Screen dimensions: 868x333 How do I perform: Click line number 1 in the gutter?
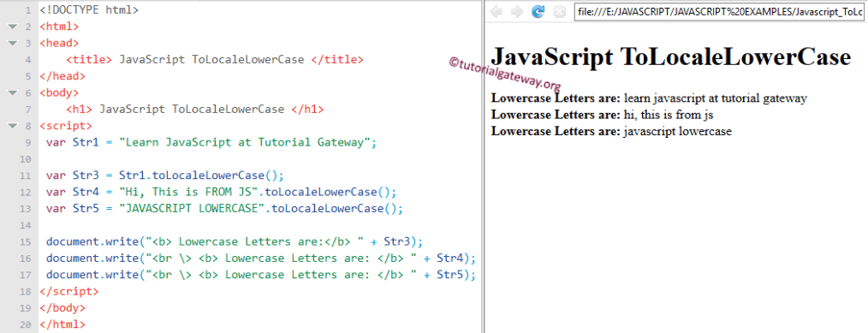click(27, 10)
